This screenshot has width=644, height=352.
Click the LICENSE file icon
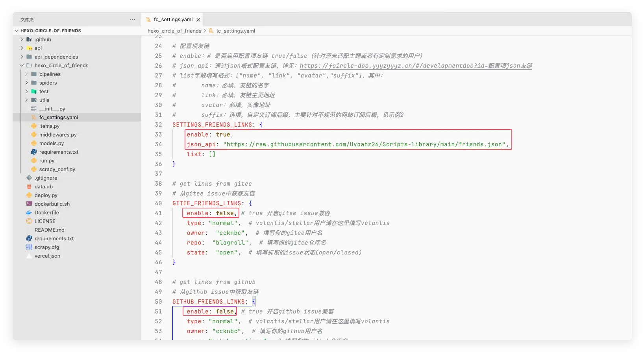coord(29,221)
